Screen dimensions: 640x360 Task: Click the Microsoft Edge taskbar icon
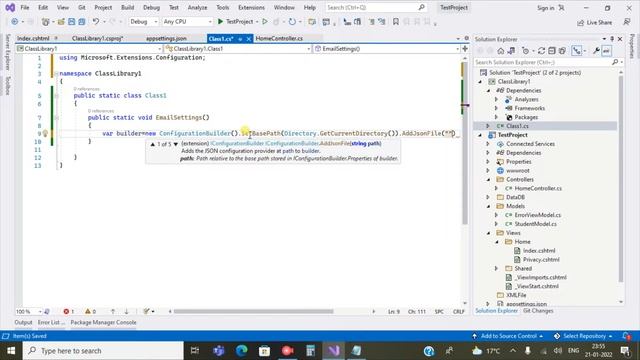pyautogui.click(x=242, y=351)
